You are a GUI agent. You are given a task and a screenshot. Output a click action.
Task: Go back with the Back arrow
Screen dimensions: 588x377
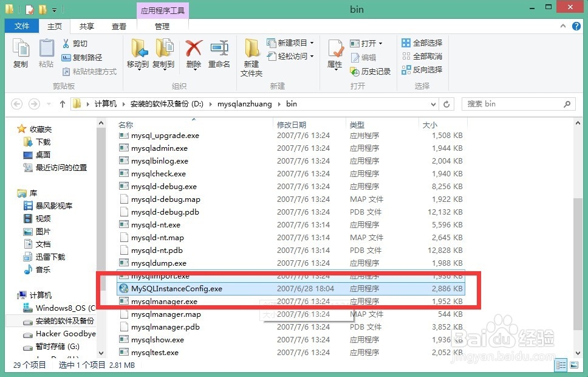(17, 104)
